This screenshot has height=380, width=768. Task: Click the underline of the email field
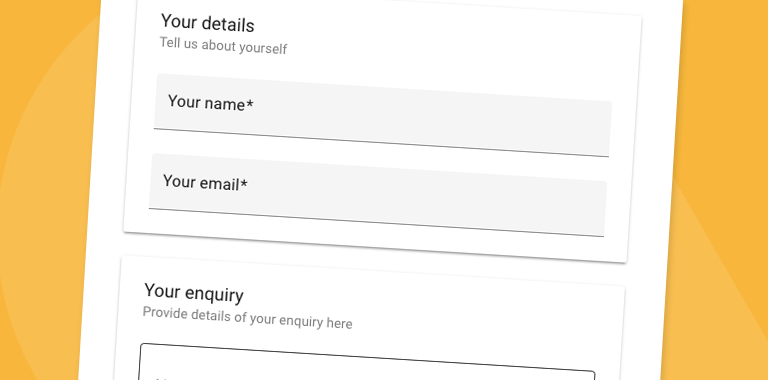tap(376, 222)
